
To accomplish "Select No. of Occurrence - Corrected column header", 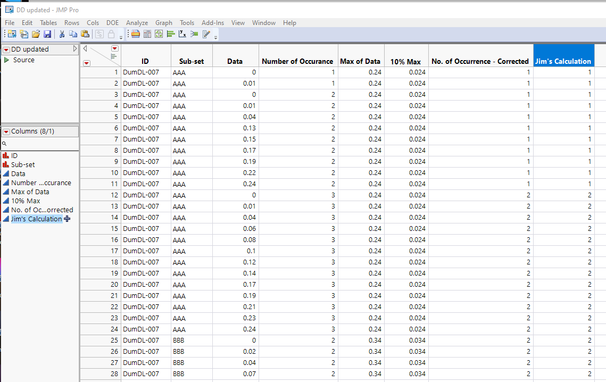I will click(x=480, y=55).
